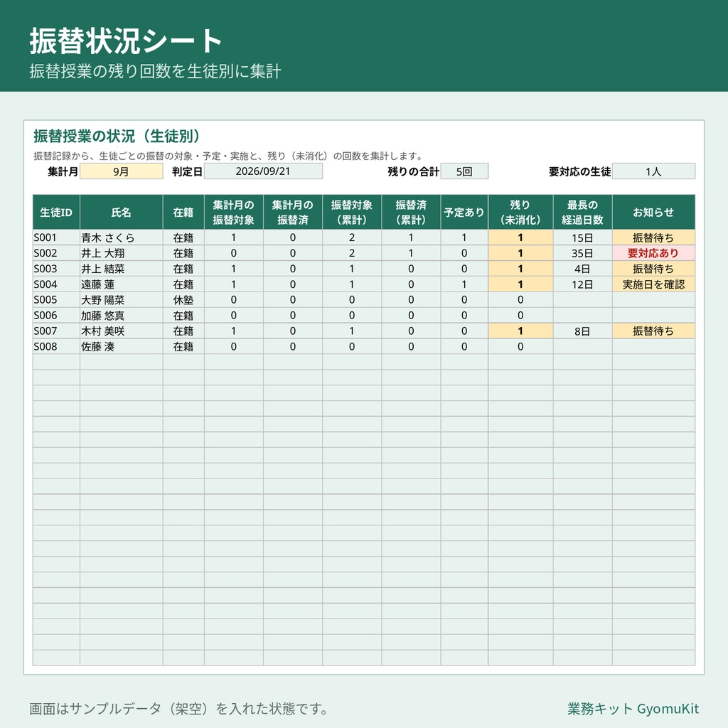
Task: Select student ID cell S002
Action: coord(56,253)
